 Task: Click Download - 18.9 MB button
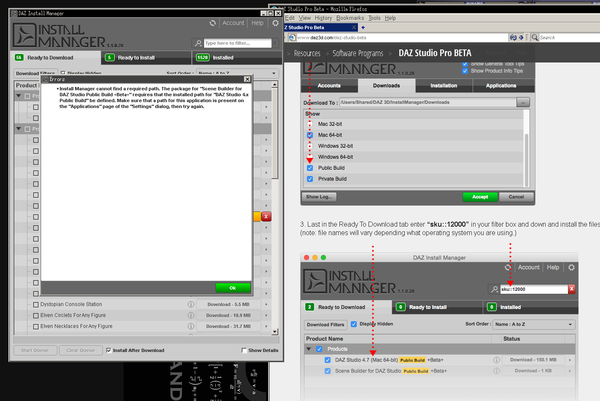(228, 316)
